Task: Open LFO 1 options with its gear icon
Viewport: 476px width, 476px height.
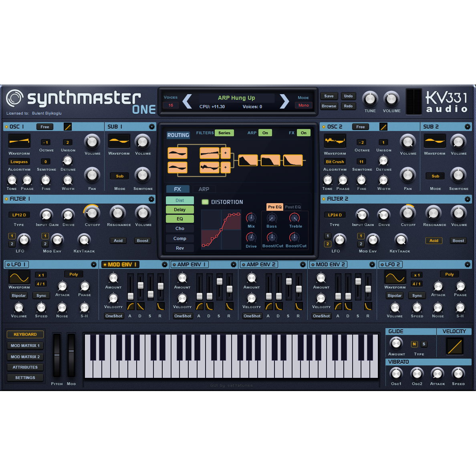Action: pyautogui.click(x=94, y=264)
